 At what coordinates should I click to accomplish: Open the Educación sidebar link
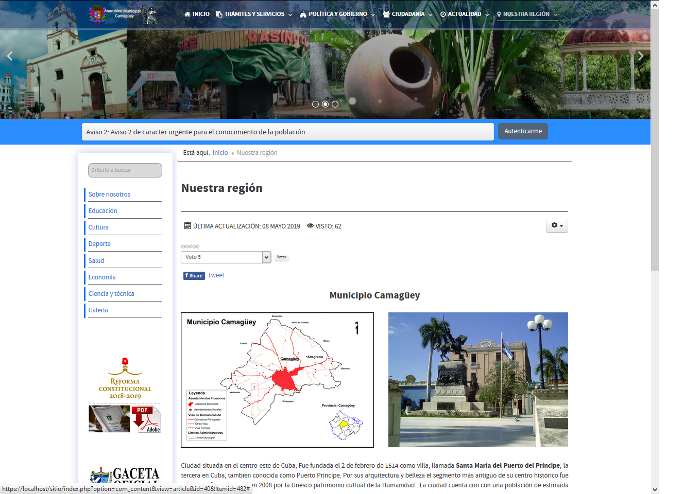pyautogui.click(x=103, y=211)
